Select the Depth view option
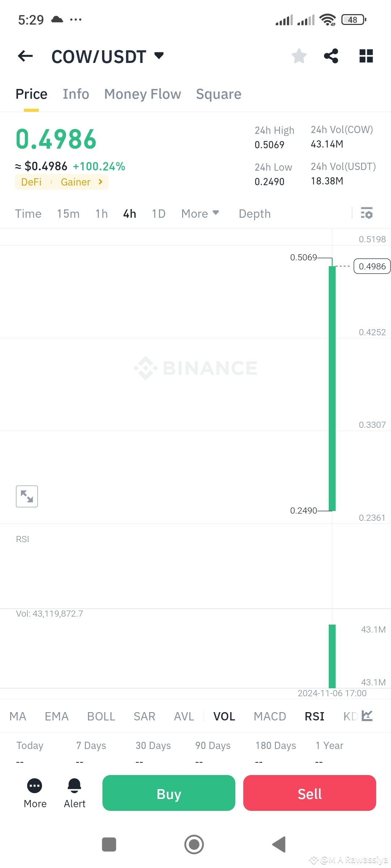 [x=255, y=213]
